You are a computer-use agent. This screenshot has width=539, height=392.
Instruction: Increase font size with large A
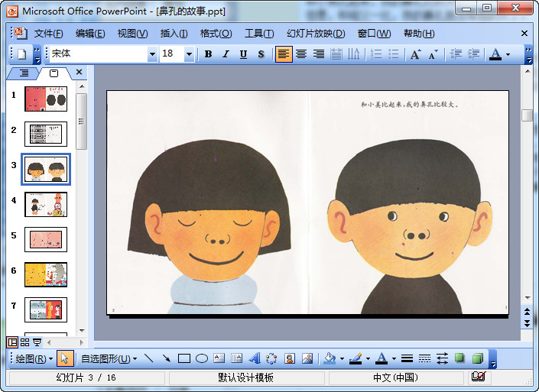[415, 54]
